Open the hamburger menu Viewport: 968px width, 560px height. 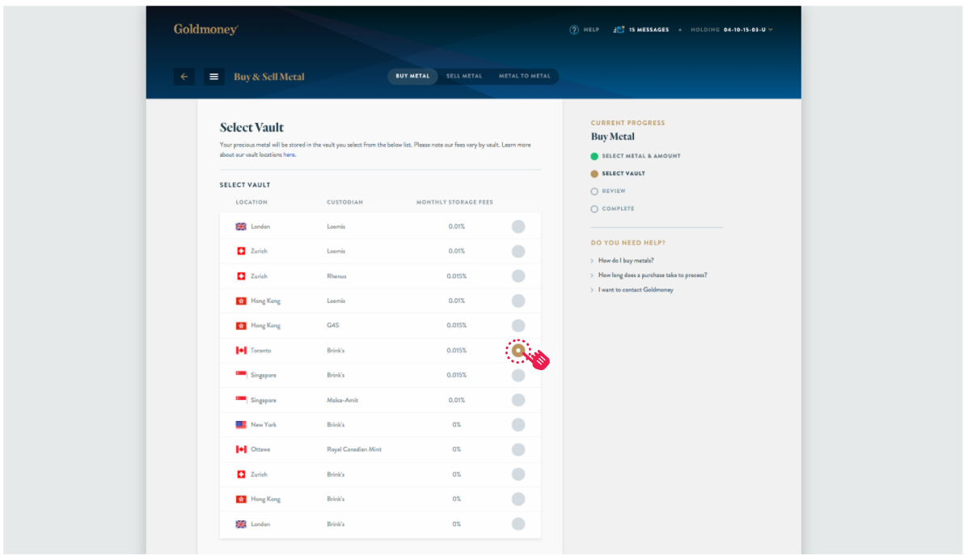click(214, 77)
